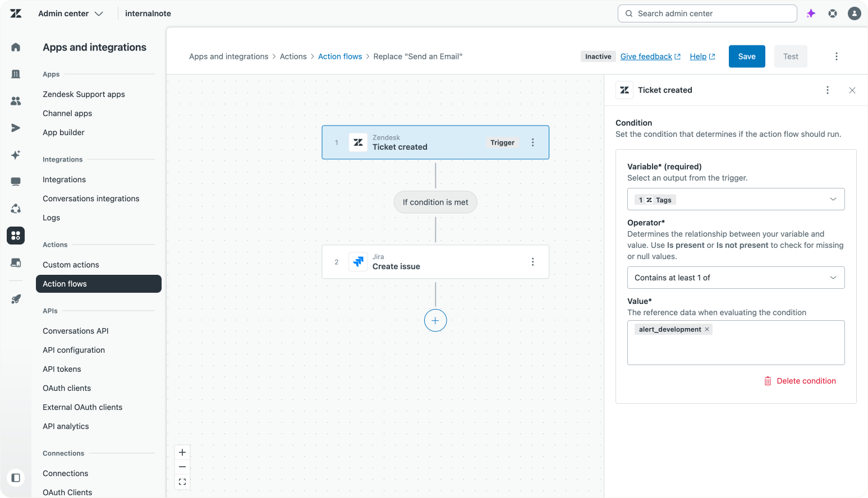
Task: Click Delete condition
Action: (x=800, y=381)
